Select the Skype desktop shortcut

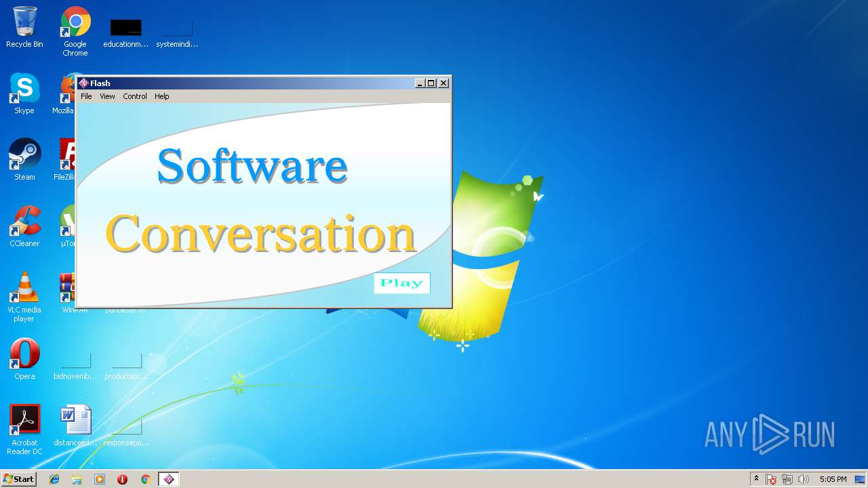(x=24, y=94)
